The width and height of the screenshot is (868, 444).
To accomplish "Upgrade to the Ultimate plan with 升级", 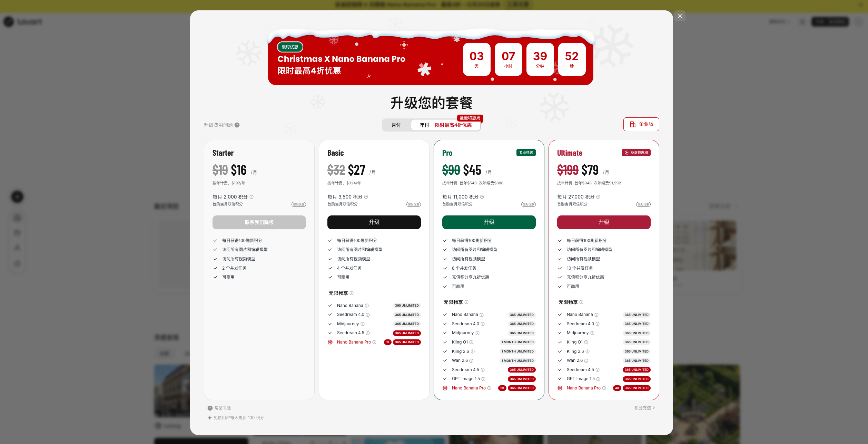I will pyautogui.click(x=604, y=222).
